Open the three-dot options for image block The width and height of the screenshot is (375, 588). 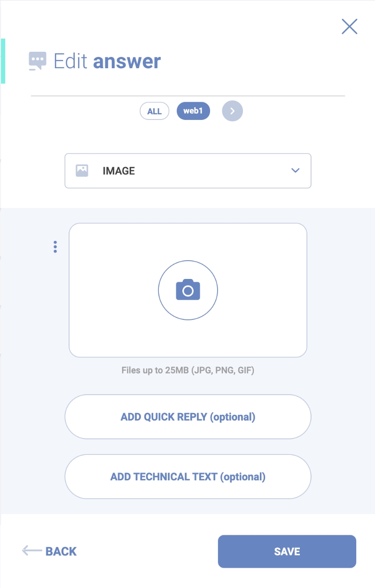click(55, 247)
